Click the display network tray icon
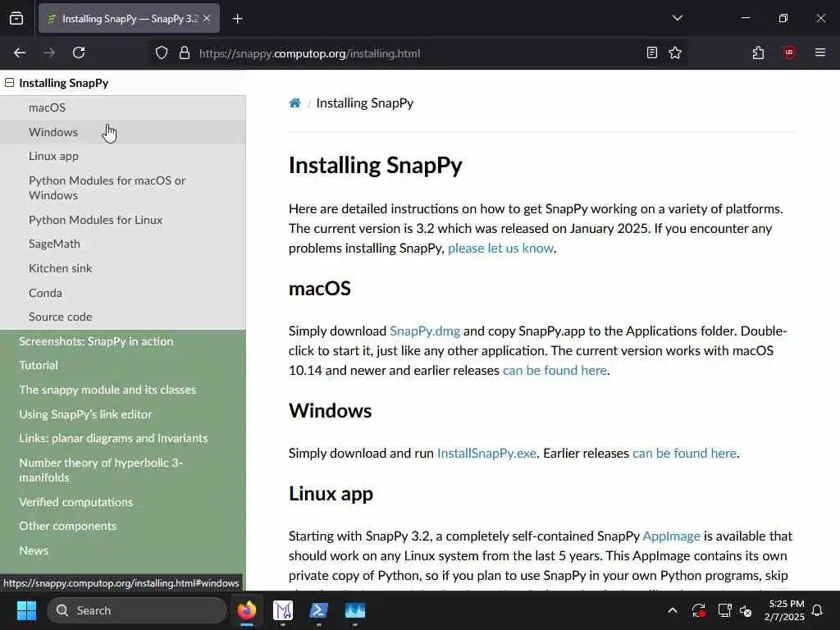 [724, 610]
